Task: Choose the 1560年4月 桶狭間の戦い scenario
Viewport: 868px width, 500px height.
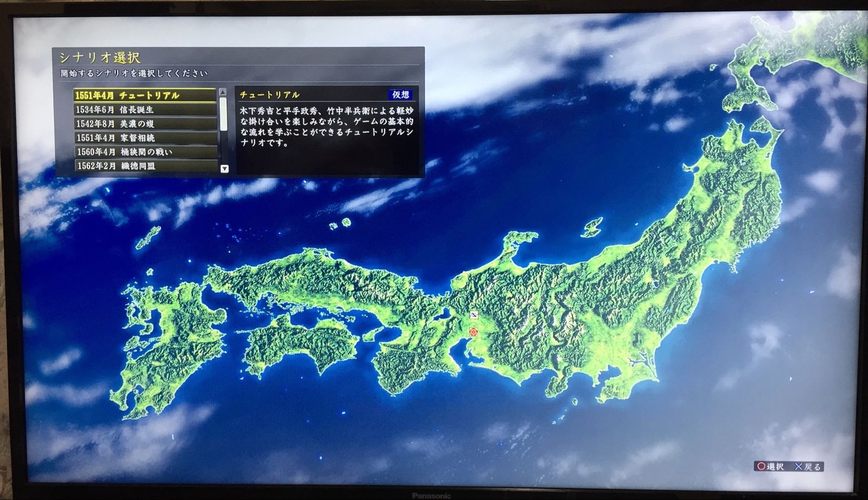Action: coord(146,151)
